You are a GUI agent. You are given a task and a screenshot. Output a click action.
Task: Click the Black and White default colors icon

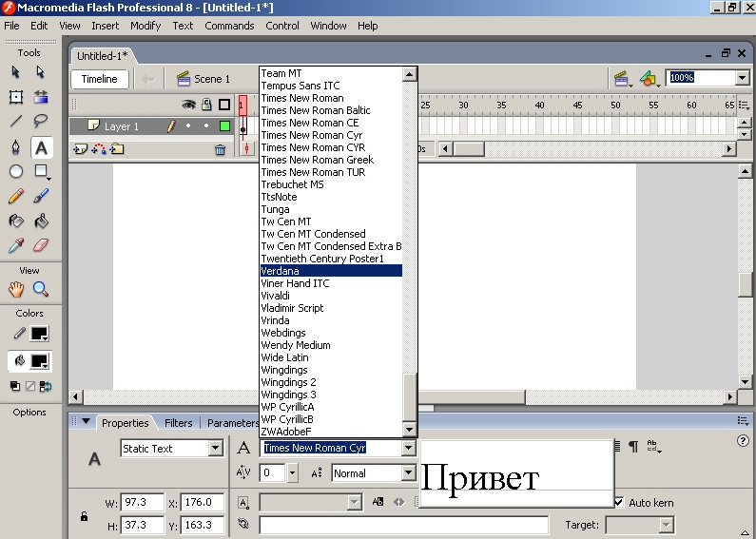15,386
